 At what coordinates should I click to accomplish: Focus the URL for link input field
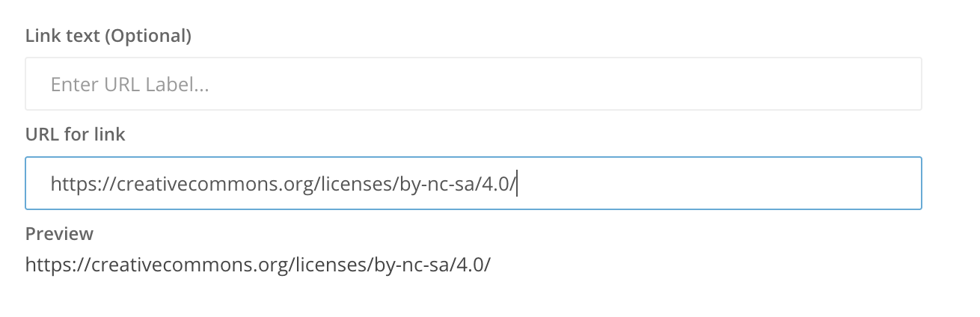(x=473, y=183)
